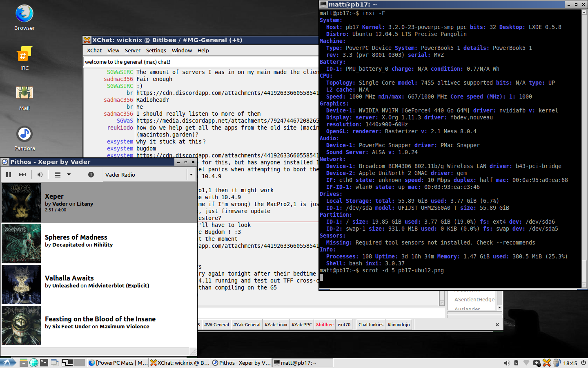This screenshot has height=368, width=588.
Task: Open the Pandora desktop icon
Action: click(24, 138)
